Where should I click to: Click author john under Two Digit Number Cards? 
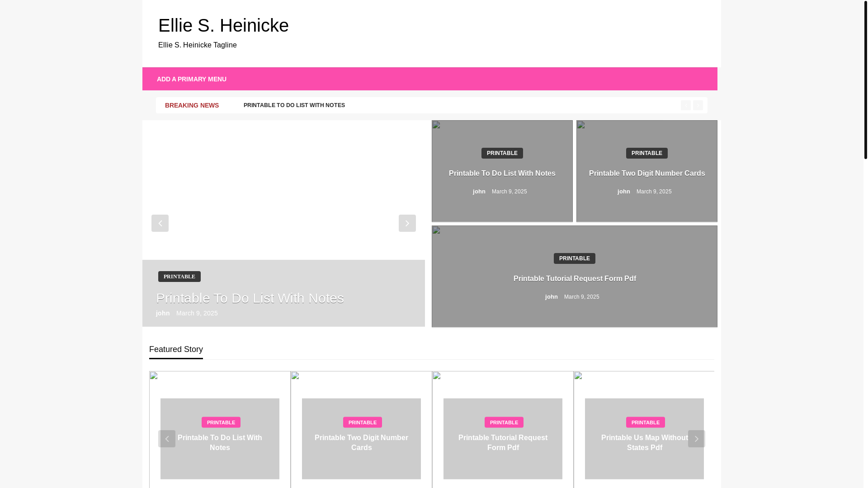coord(624,192)
